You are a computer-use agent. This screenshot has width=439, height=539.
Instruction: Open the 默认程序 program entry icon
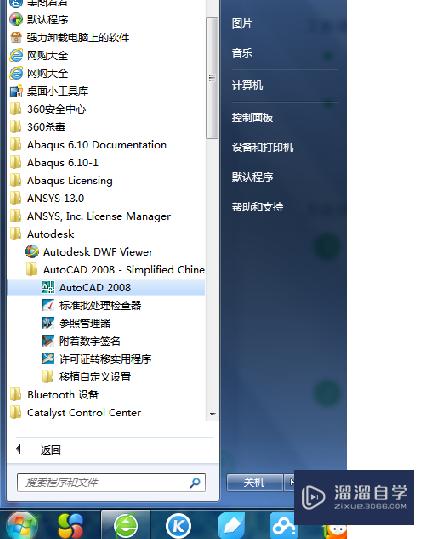pos(16,19)
